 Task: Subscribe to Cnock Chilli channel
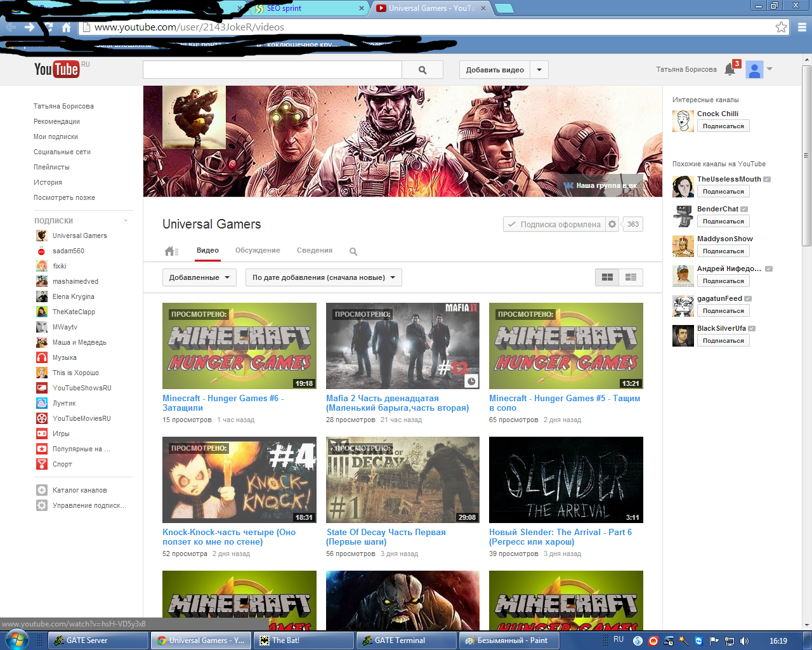tap(723, 126)
